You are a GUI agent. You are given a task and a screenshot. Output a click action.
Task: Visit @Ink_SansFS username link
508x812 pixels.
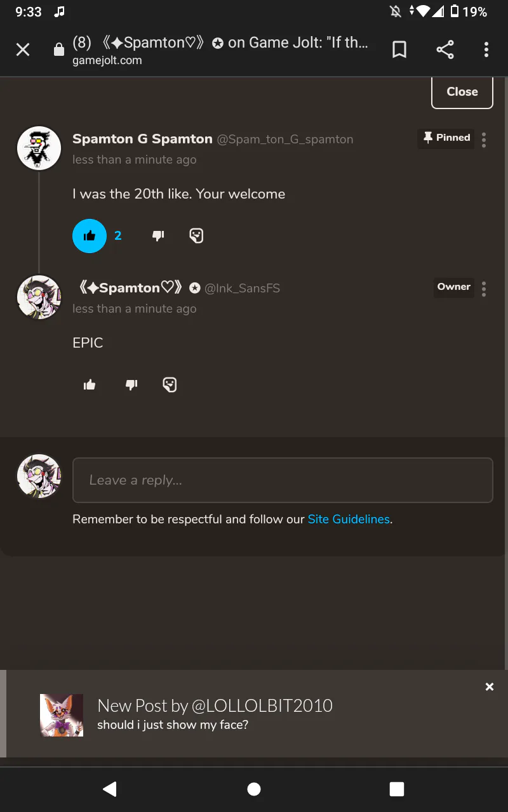[242, 288]
